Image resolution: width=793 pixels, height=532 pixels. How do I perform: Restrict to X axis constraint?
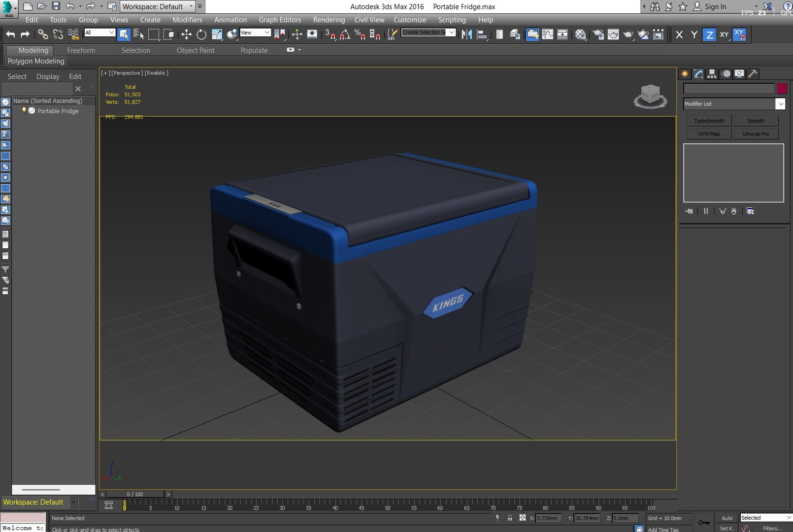679,34
